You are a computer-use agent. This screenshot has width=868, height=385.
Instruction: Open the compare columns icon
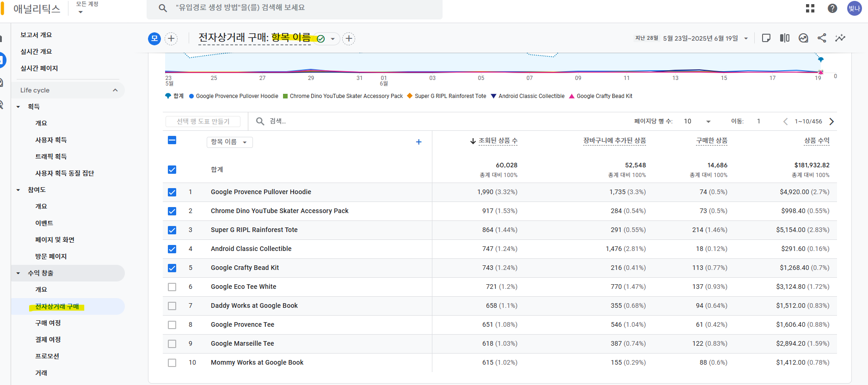[785, 38]
